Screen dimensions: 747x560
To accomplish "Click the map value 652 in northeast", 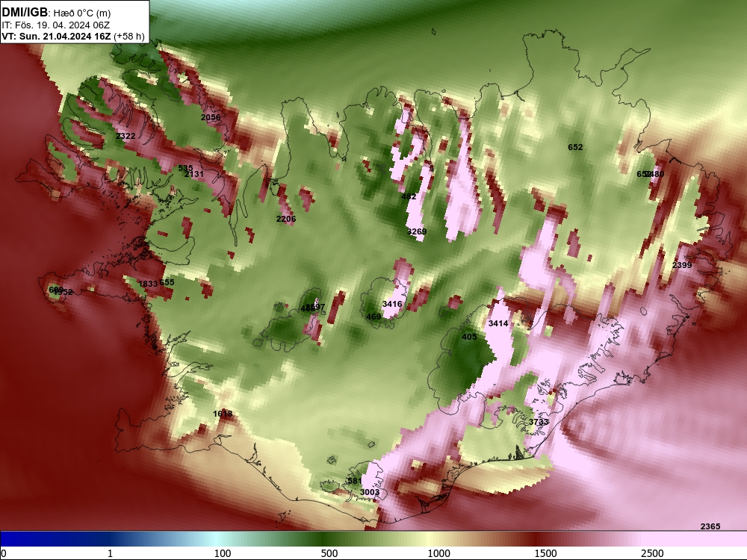I will (x=575, y=147).
